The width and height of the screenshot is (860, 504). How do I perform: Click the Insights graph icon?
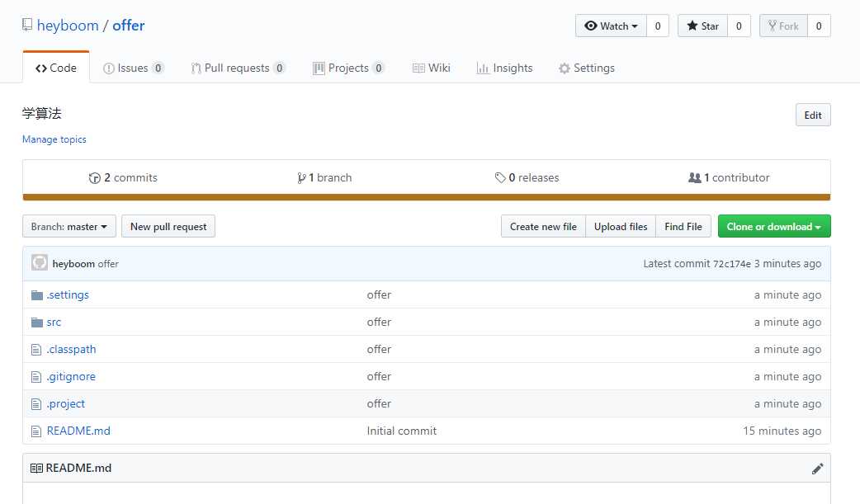point(483,68)
